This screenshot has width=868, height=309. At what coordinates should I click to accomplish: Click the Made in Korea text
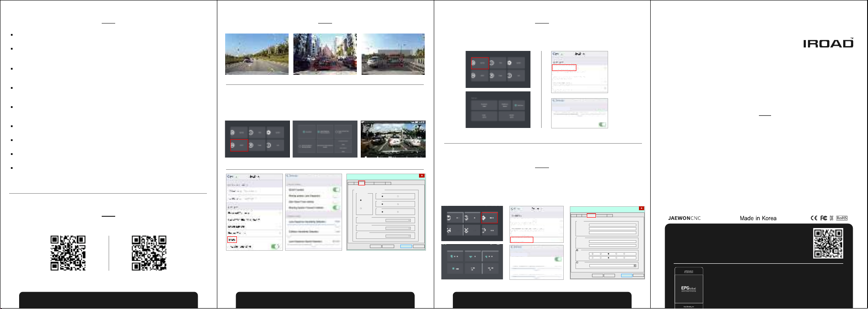pyautogui.click(x=758, y=218)
